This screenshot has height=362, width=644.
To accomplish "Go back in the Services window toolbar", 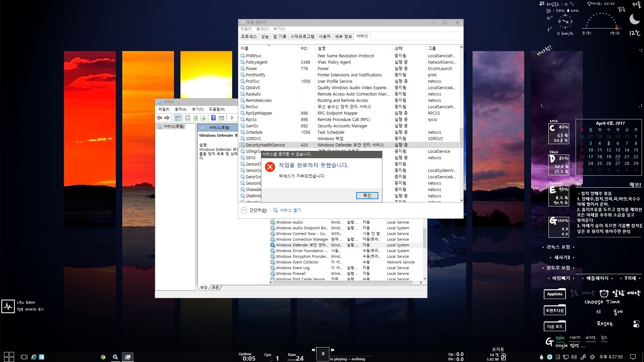I will click(159, 118).
